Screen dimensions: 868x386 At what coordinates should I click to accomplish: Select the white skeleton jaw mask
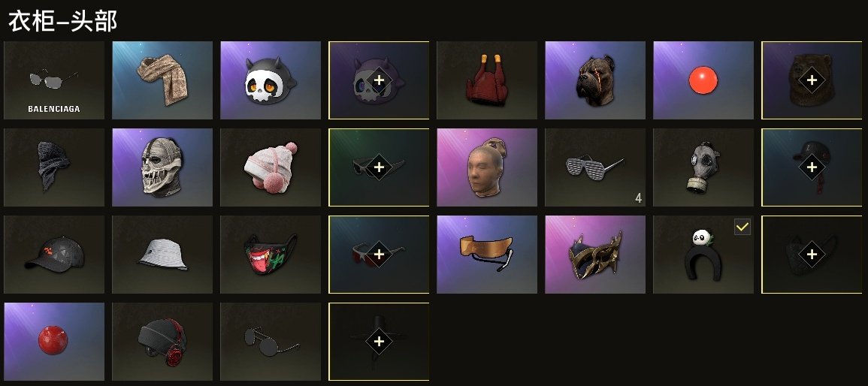point(162,167)
